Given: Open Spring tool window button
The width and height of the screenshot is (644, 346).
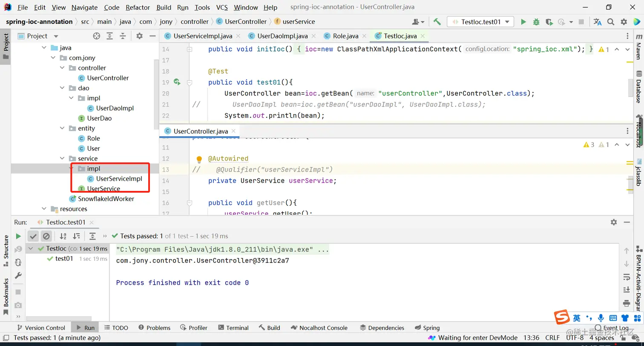Looking at the screenshot, I should click(x=426, y=328).
